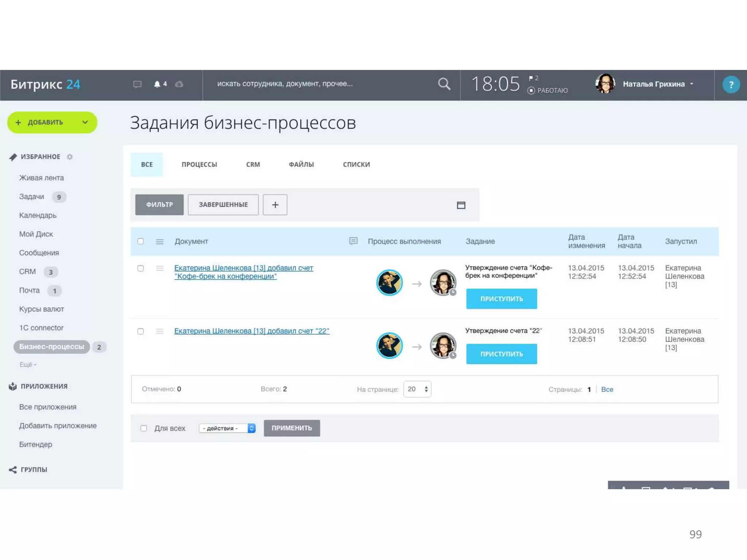Click the Favorites settings gear icon
Image resolution: width=747 pixels, height=560 pixels.
point(70,157)
